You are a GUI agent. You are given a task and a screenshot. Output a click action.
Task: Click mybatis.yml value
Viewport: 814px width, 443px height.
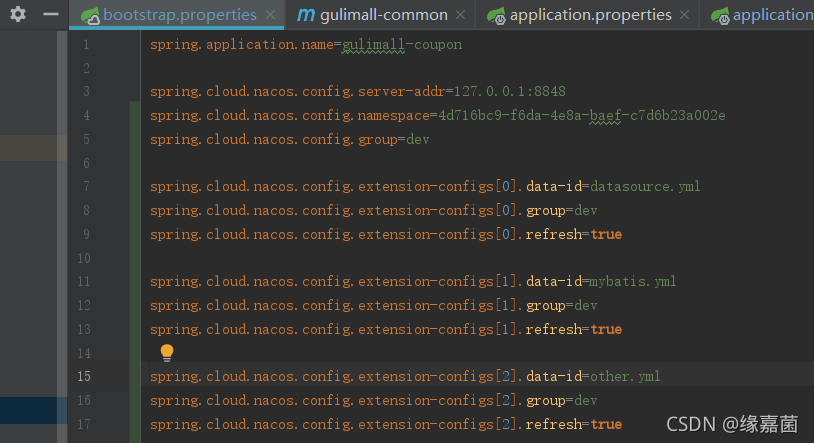click(x=633, y=281)
